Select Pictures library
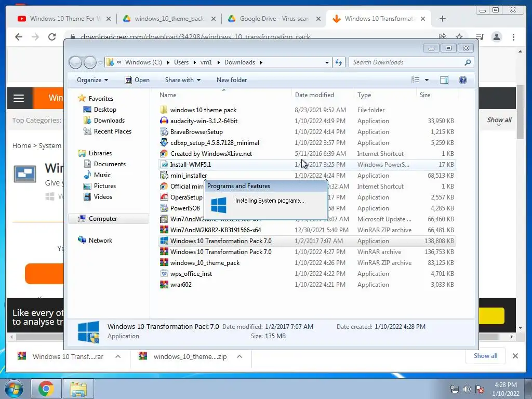 point(104,186)
